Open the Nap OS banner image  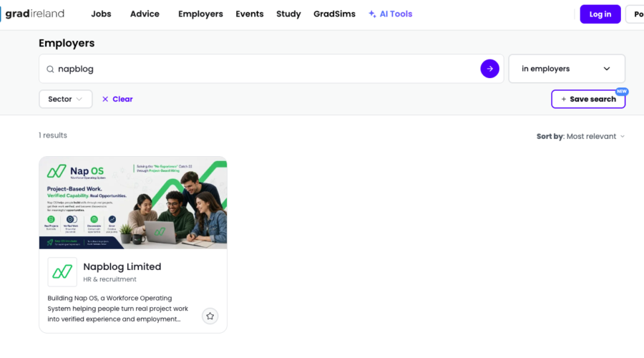click(133, 203)
